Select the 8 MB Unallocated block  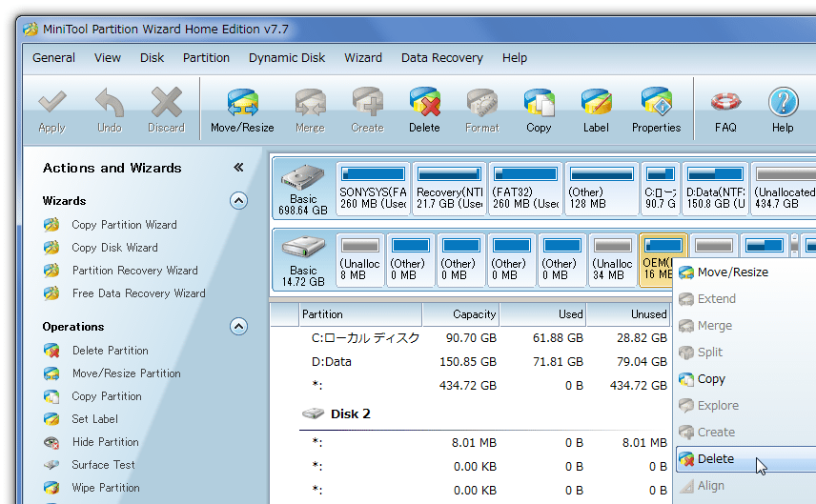click(359, 260)
